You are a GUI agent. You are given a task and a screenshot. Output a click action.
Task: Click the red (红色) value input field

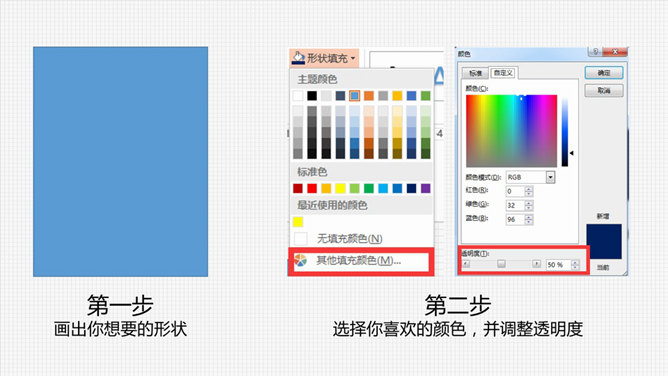click(515, 191)
